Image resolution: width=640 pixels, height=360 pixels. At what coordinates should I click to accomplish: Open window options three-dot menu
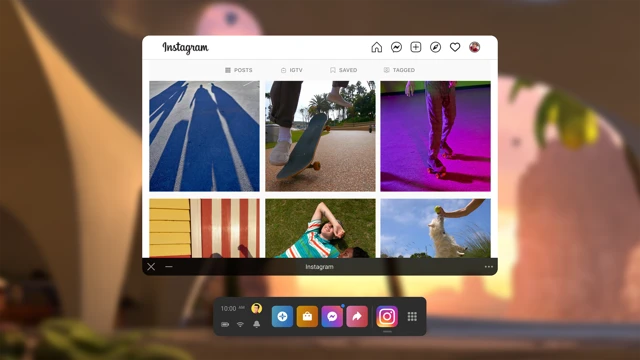(489, 267)
